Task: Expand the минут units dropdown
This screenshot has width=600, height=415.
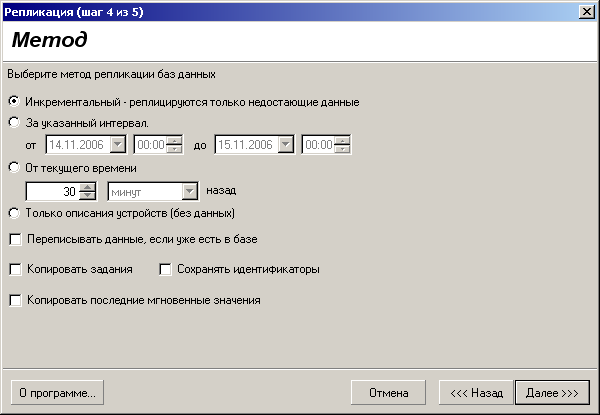Action: pyautogui.click(x=189, y=191)
